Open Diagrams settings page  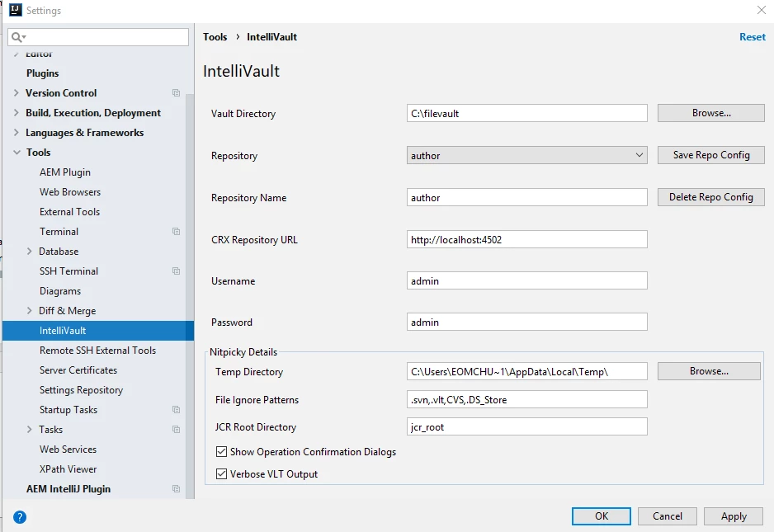pos(60,291)
